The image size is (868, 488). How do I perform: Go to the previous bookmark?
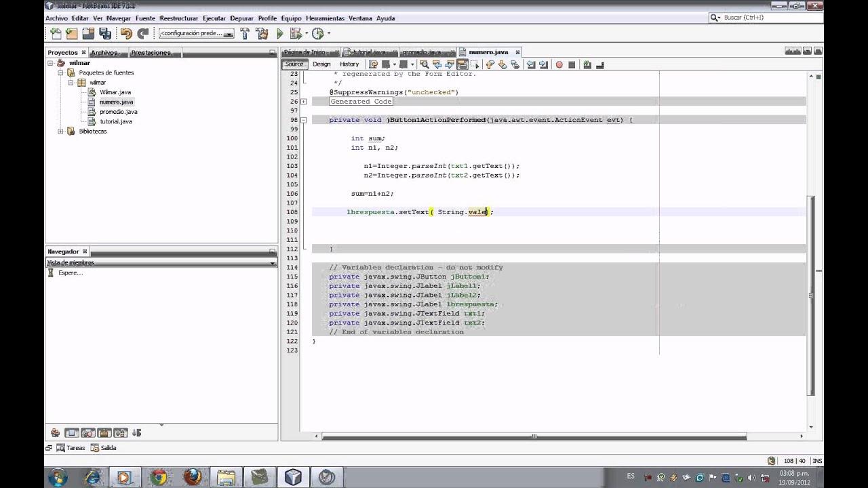click(490, 65)
